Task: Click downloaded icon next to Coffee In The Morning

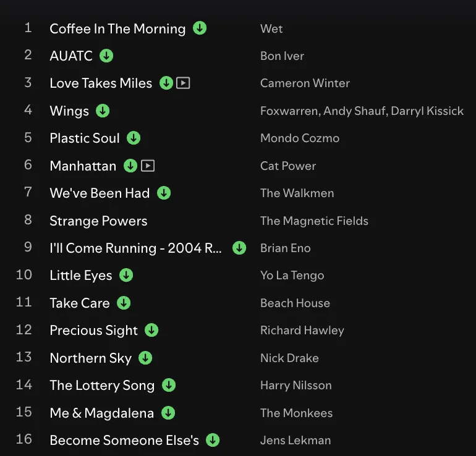Action: point(200,28)
